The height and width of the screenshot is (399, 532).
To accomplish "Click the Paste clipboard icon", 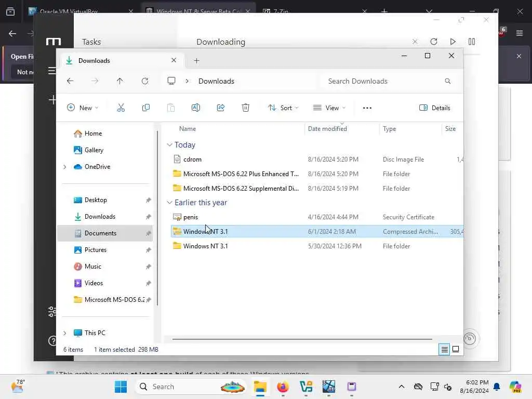I will pos(171,108).
